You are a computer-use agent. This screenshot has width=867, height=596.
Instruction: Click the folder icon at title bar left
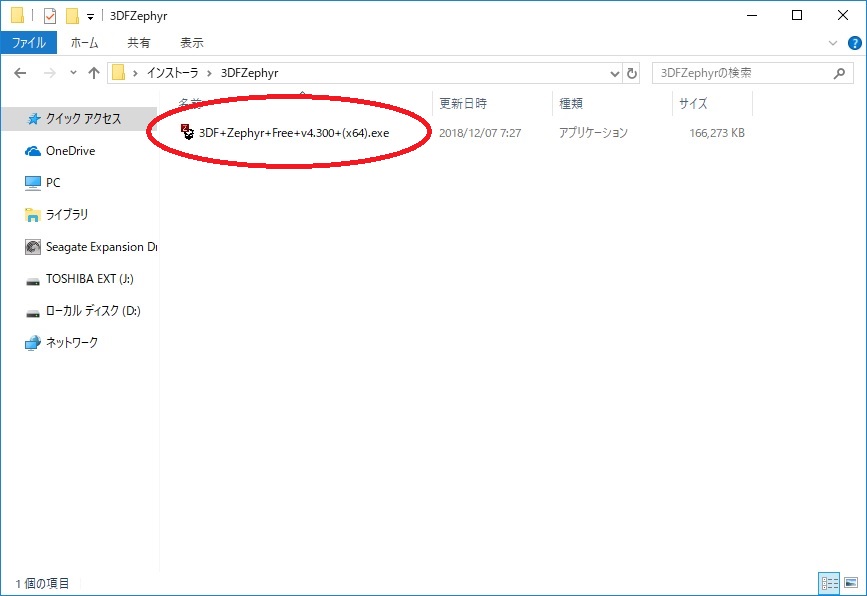click(x=17, y=15)
